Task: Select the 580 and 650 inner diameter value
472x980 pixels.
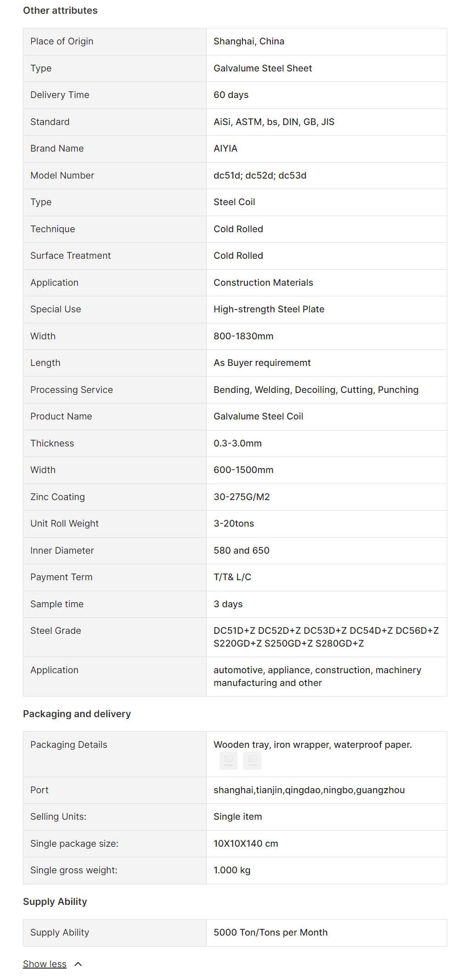Action: 241,550
